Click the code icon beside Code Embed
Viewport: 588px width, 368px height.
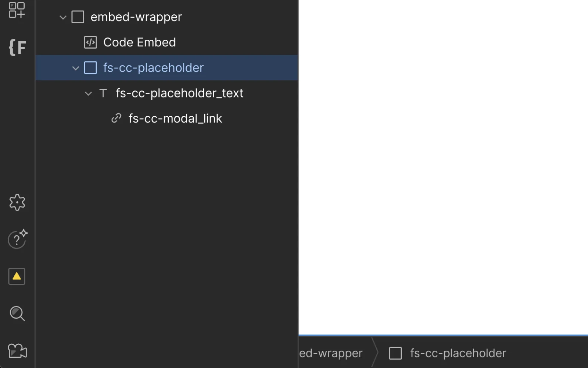pos(90,42)
